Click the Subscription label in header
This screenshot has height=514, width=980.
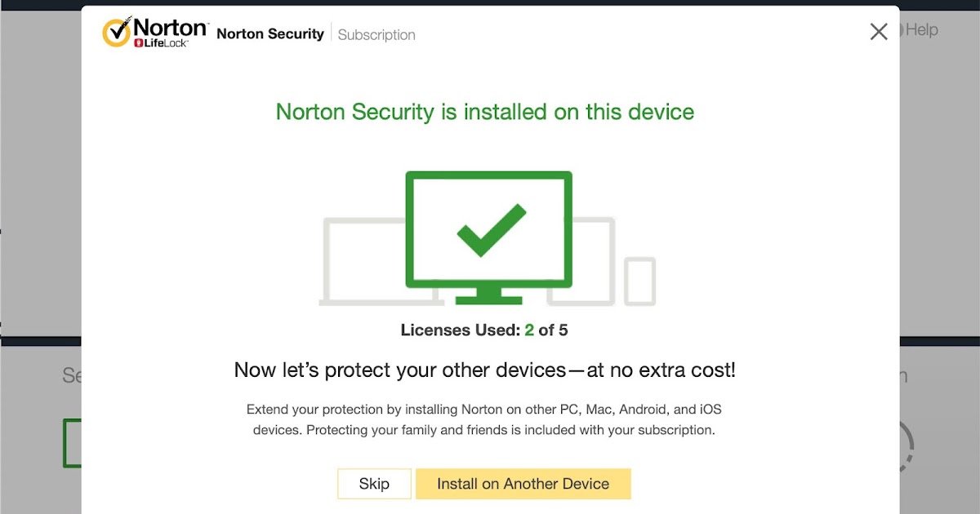(376, 35)
